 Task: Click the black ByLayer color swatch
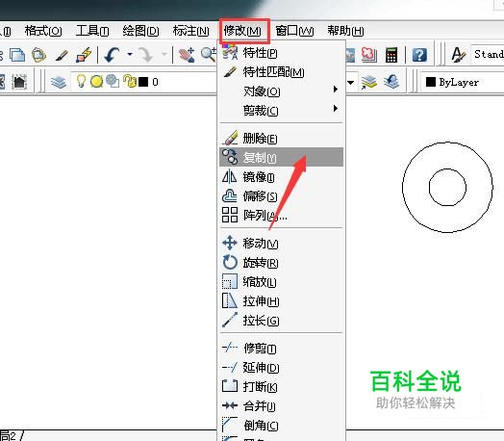[x=430, y=82]
